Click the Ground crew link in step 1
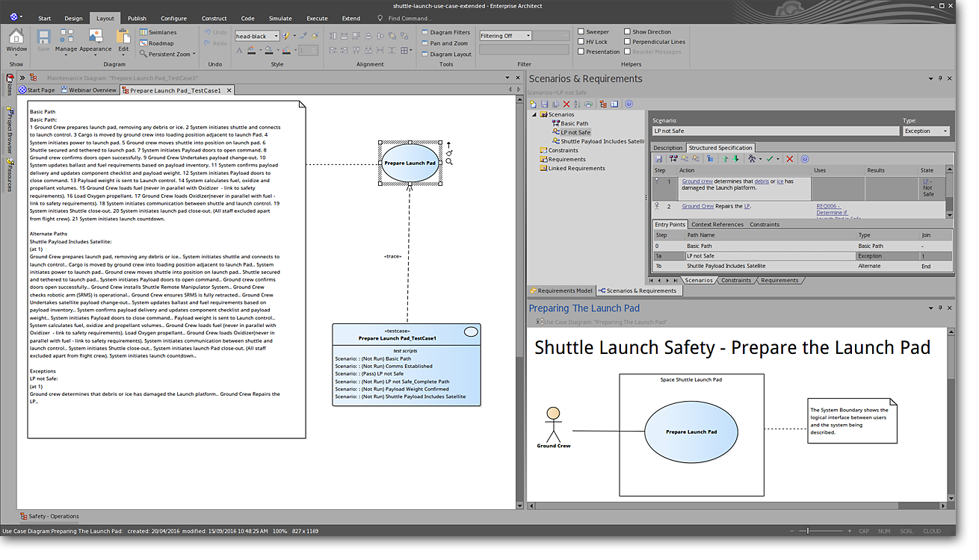979x560 pixels. pyautogui.click(x=697, y=181)
